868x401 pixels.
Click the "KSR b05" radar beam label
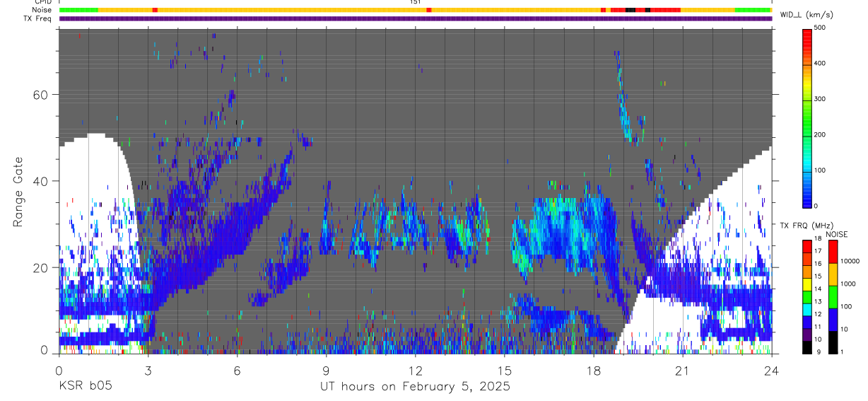click(85, 387)
